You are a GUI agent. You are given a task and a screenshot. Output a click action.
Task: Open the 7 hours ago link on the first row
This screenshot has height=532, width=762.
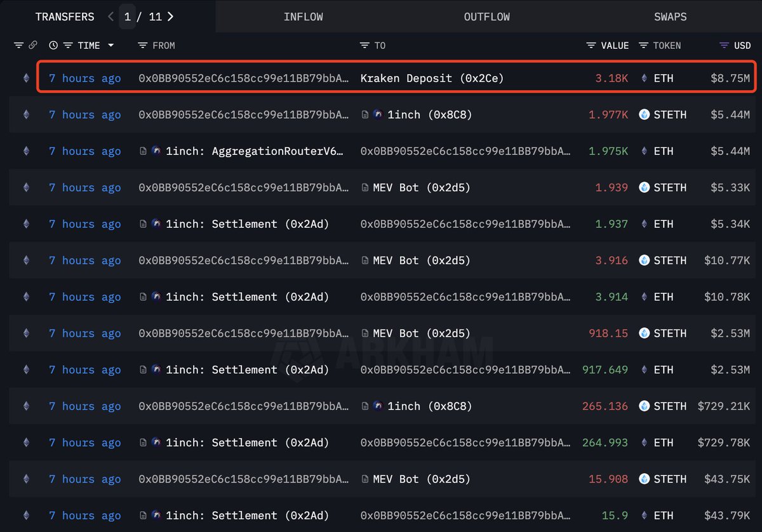point(84,78)
